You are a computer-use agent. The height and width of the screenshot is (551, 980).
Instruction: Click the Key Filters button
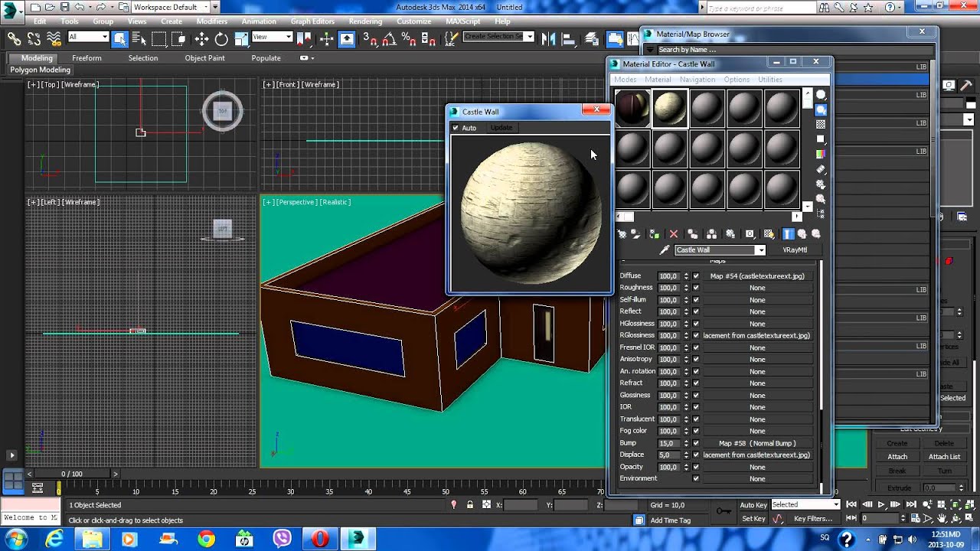point(813,519)
